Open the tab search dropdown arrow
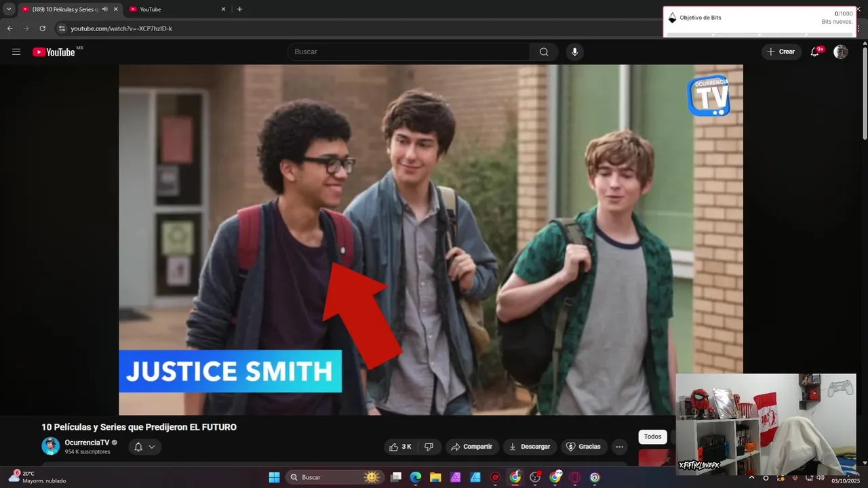 (9, 9)
